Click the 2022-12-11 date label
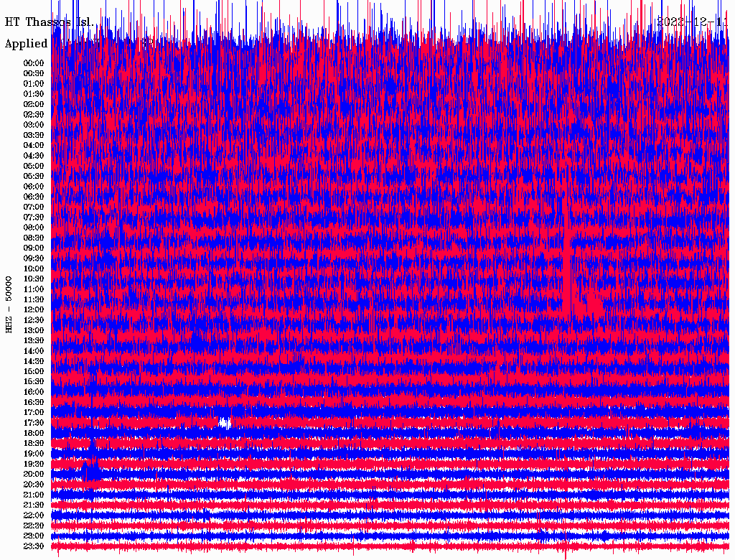The width and height of the screenshot is (735, 560). pos(693,22)
